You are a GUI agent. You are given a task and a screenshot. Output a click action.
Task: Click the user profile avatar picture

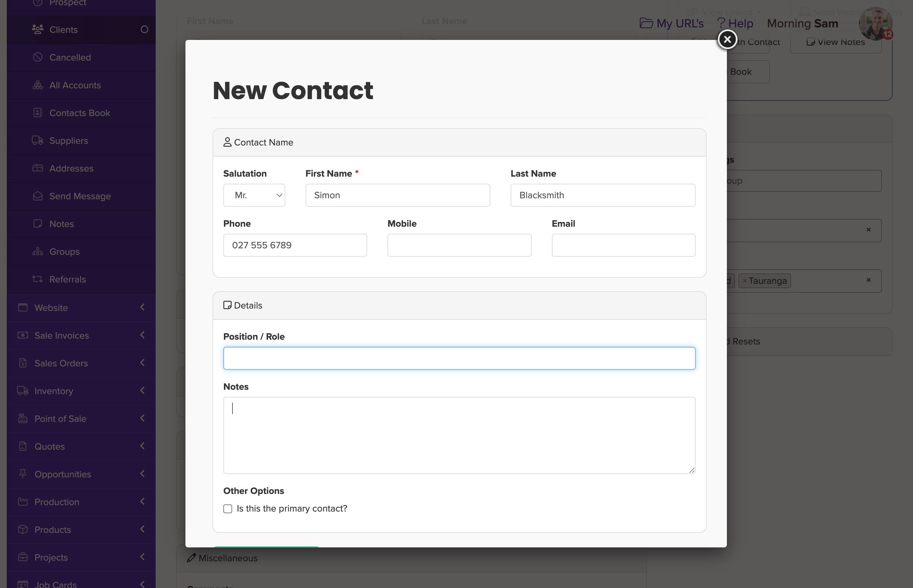pos(875,23)
